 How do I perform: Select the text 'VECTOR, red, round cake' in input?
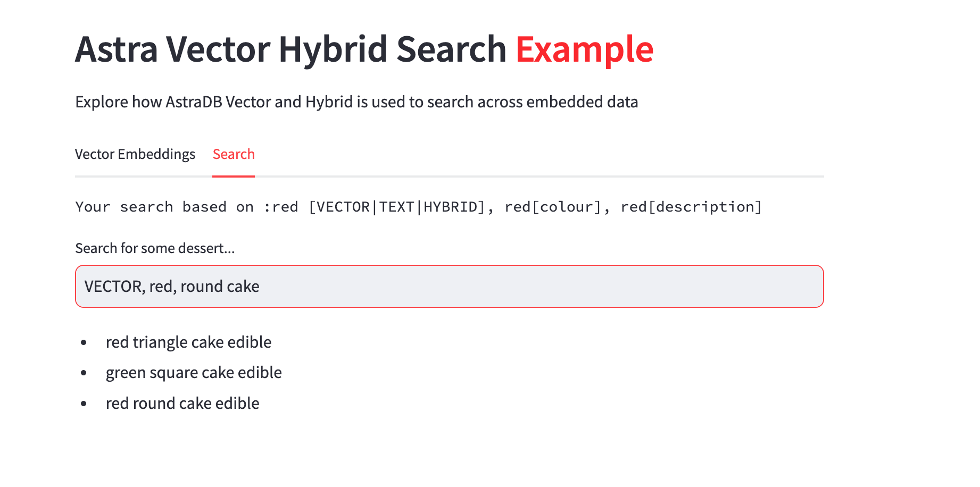coord(171,286)
